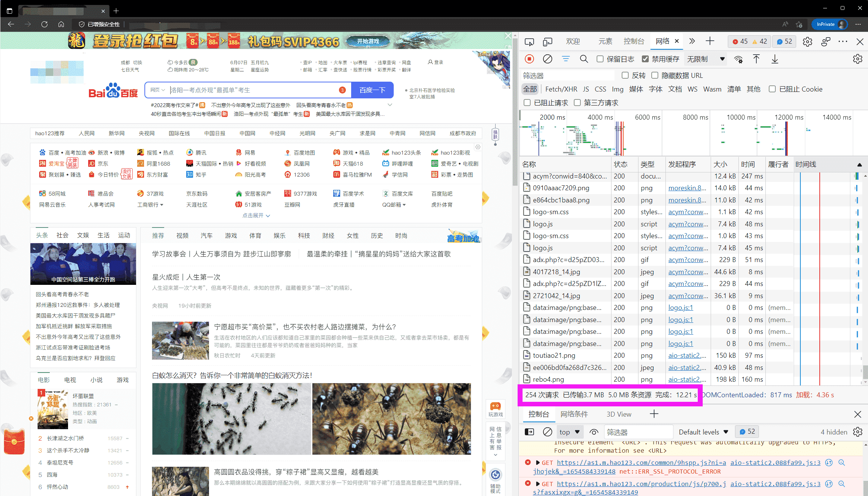Open the aio-static2.088fa99.js:3 source link
The height and width of the screenshot is (496, 868).
[776, 463]
